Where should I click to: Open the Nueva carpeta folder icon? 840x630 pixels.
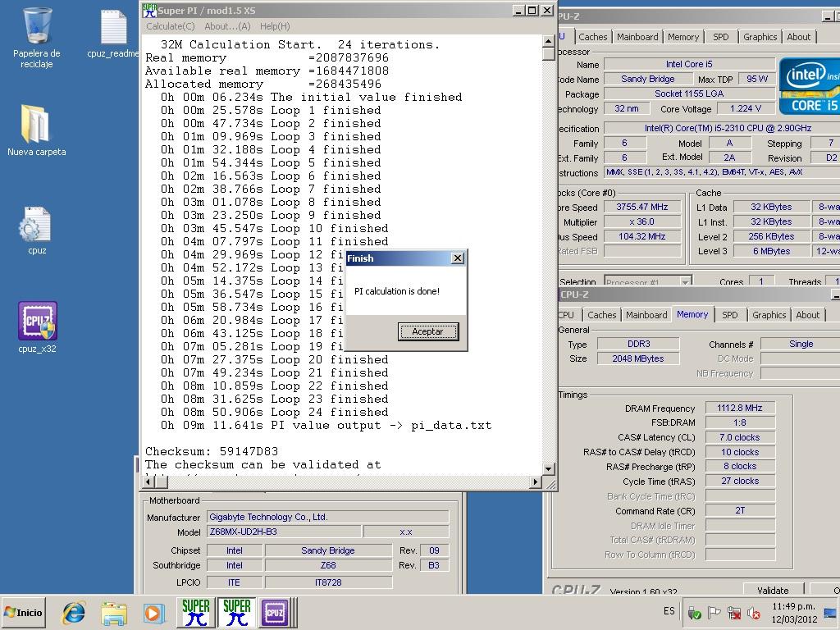36,130
